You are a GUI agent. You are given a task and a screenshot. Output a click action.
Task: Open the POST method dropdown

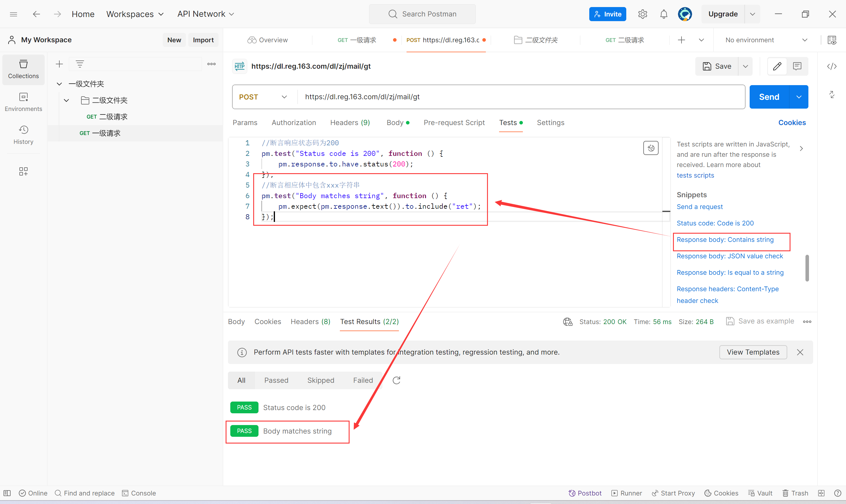click(x=263, y=97)
